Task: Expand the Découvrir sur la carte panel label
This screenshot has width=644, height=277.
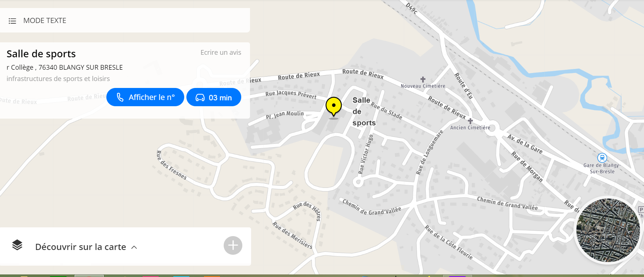Action: tap(81, 247)
